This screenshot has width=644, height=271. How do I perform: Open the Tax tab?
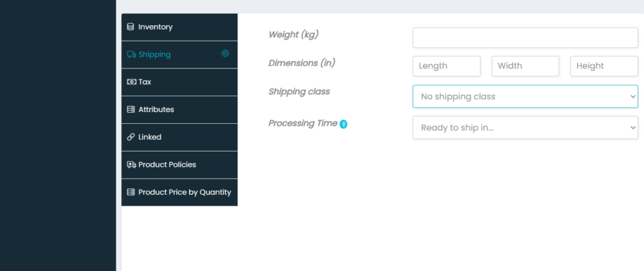tap(145, 82)
